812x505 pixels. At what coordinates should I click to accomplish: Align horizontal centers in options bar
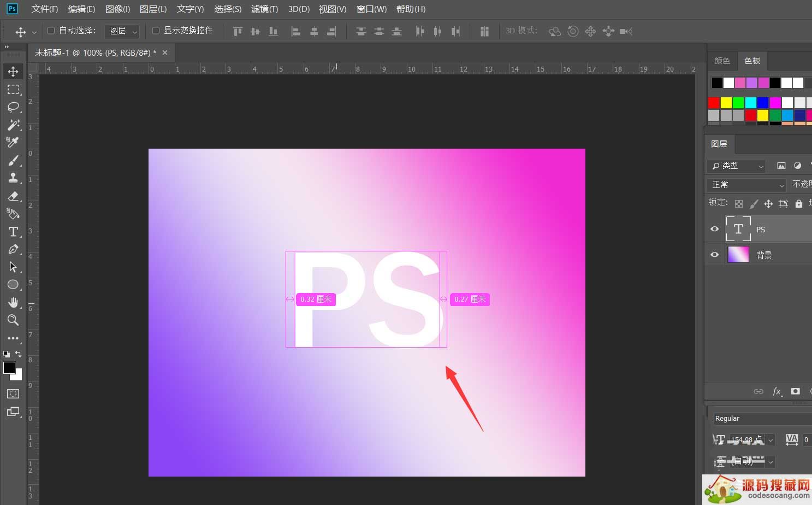pyautogui.click(x=314, y=31)
